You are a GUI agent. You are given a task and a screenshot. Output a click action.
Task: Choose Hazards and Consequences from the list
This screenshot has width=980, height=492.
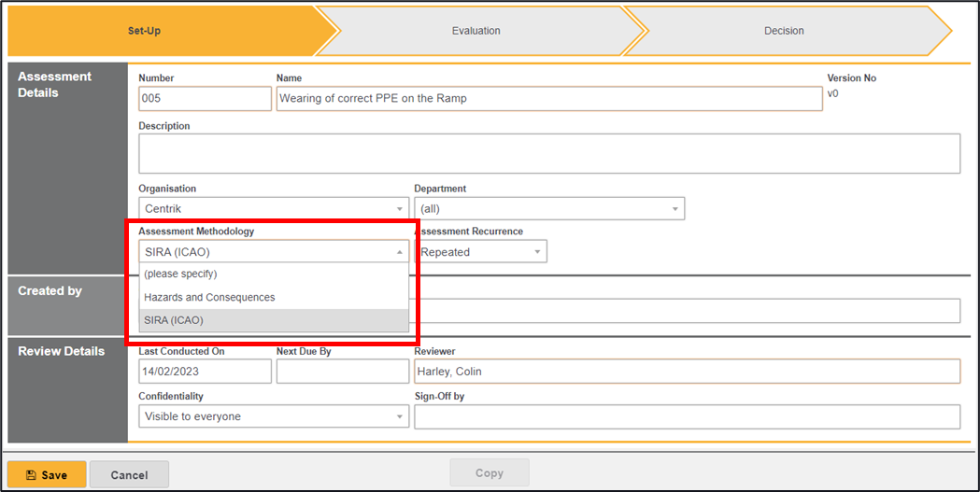pos(209,297)
